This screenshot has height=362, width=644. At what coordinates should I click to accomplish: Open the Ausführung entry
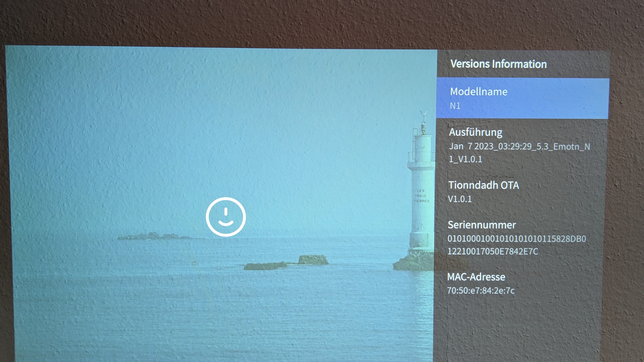point(476,132)
